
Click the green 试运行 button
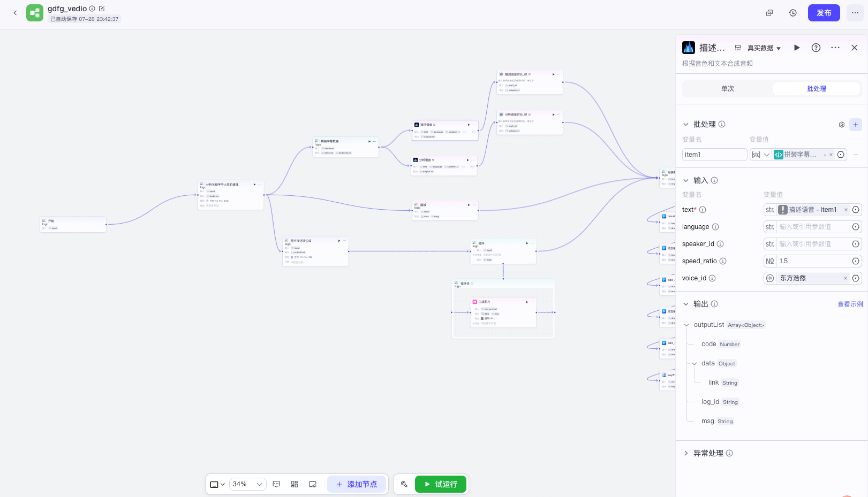(x=441, y=484)
